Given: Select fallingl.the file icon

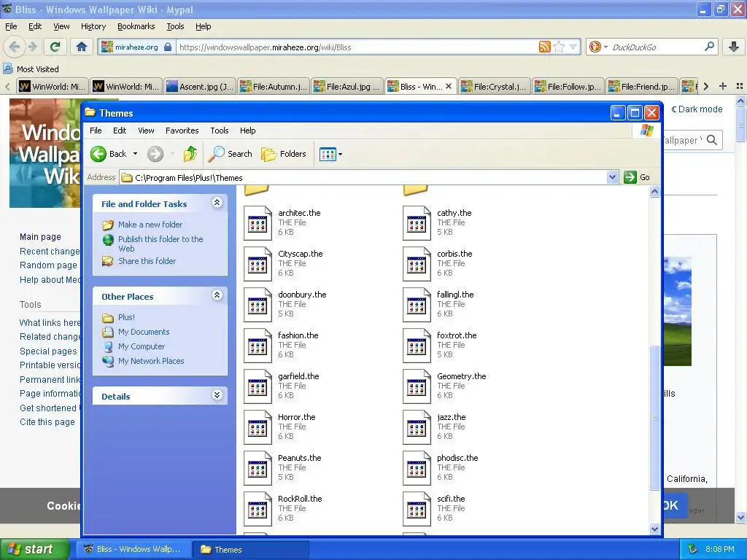Looking at the screenshot, I should click(417, 305).
